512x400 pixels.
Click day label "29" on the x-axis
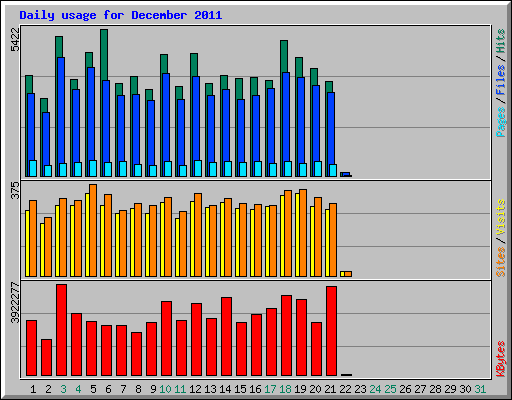(x=450, y=389)
